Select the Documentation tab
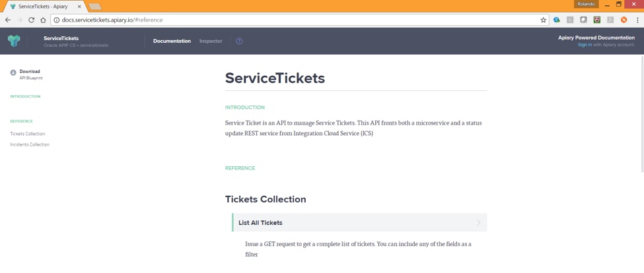The height and width of the screenshot is (273, 644). coord(172,41)
